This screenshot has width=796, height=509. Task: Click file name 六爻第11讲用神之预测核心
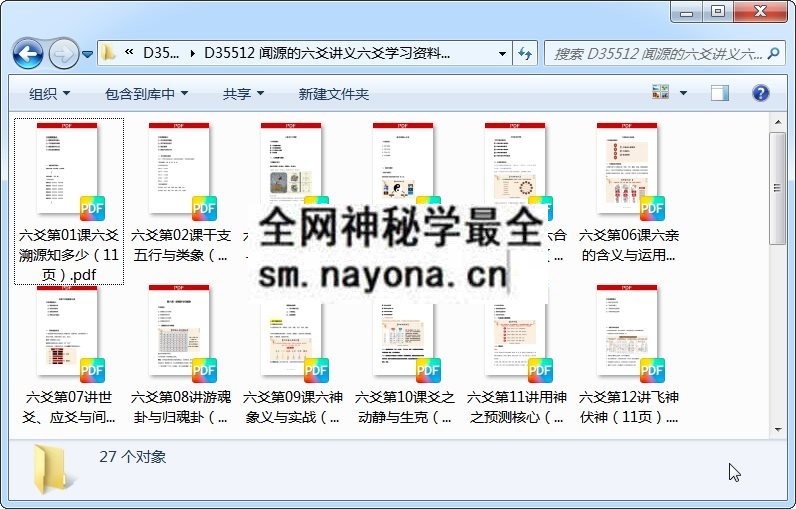click(x=517, y=408)
